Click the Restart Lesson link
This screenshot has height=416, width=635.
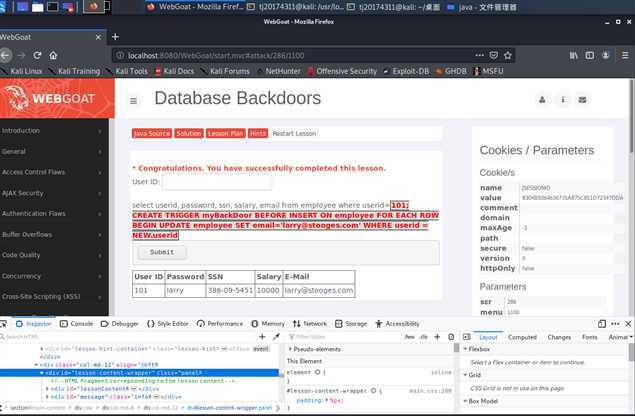(294, 133)
